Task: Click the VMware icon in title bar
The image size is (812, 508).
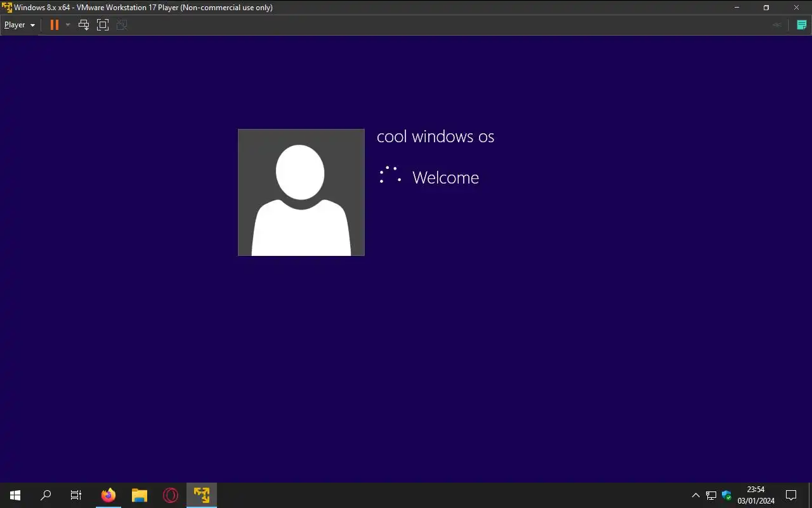Action: tap(7, 8)
